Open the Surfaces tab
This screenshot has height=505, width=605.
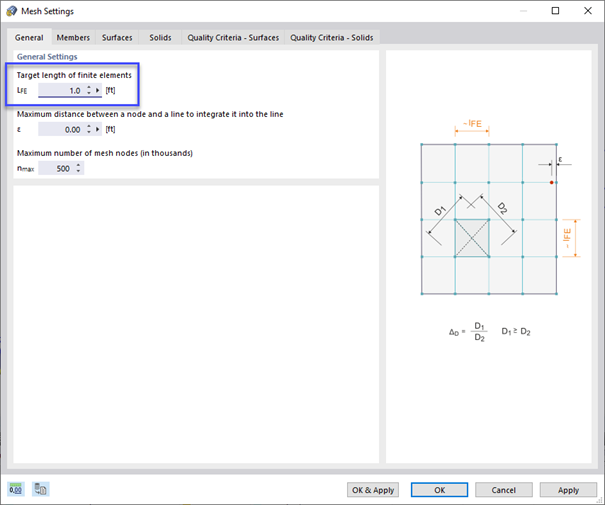117,38
